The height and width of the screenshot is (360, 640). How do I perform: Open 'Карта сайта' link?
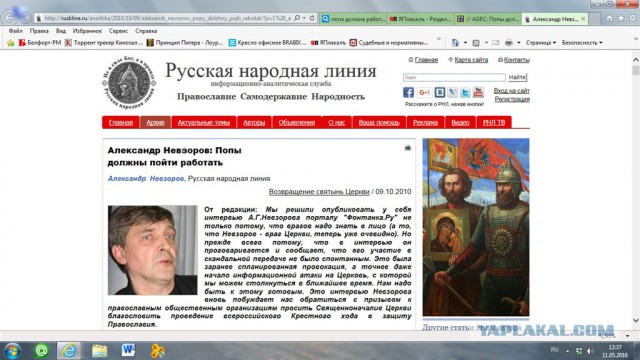[471, 60]
